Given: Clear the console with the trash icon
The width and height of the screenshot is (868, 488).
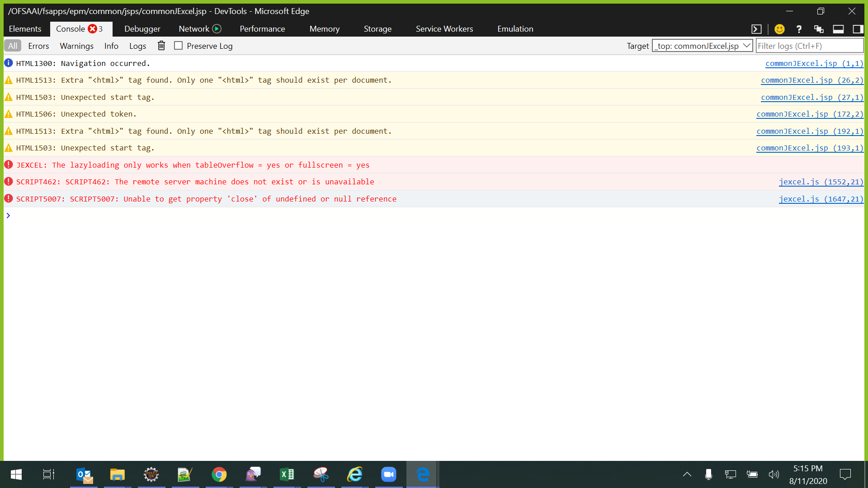Looking at the screenshot, I should [161, 46].
